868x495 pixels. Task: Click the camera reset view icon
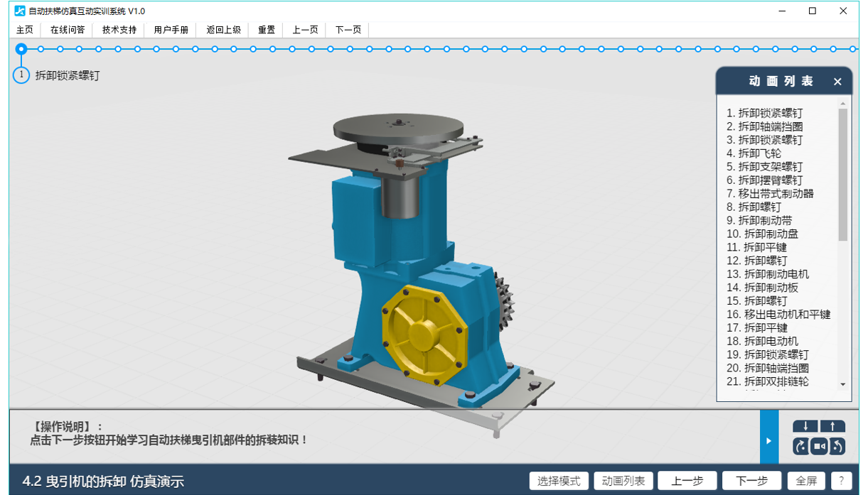click(819, 446)
